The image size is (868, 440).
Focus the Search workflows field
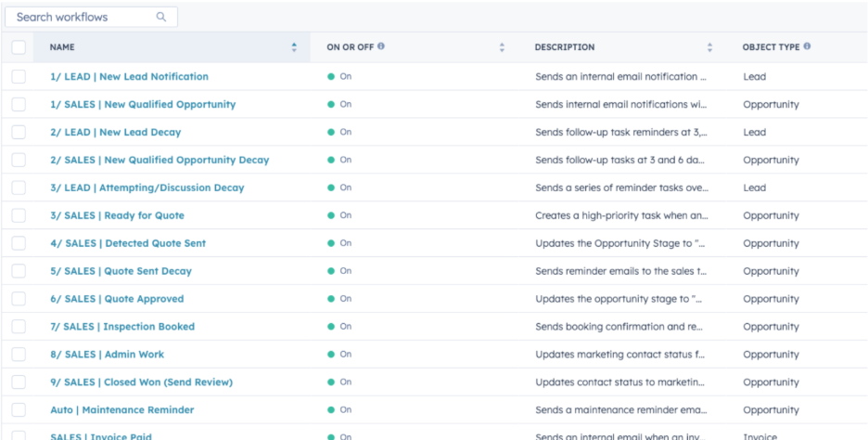point(91,17)
